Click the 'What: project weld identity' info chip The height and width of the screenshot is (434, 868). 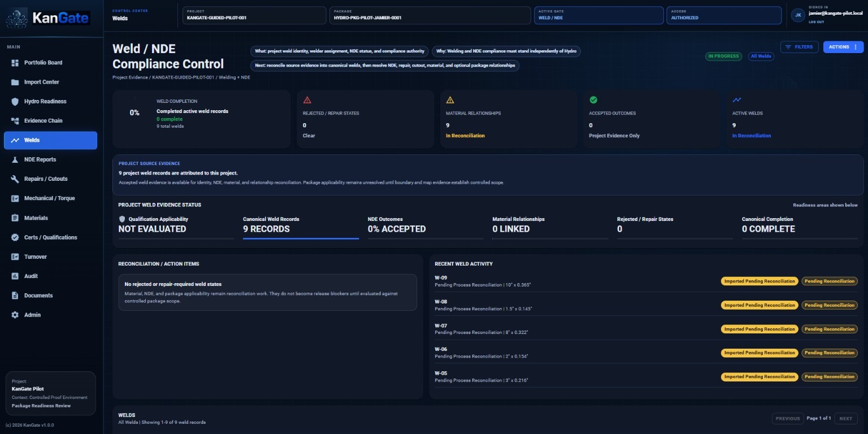coord(340,51)
